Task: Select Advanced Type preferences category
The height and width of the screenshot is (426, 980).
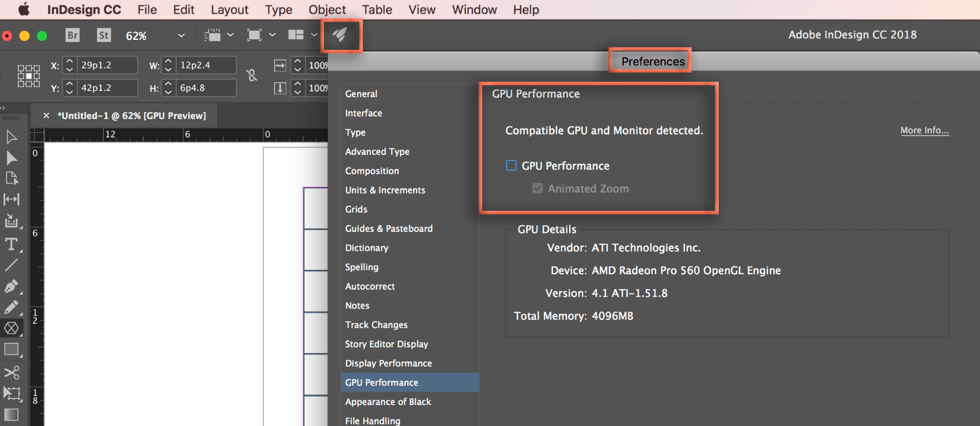Action: tap(377, 152)
